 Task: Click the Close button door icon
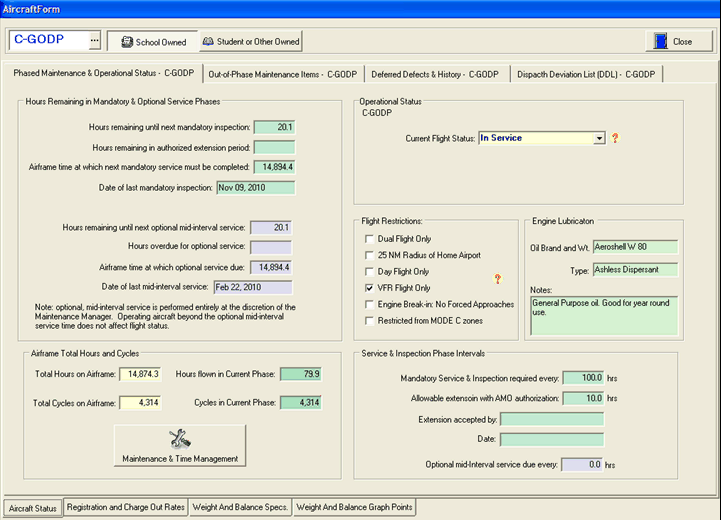coord(661,42)
